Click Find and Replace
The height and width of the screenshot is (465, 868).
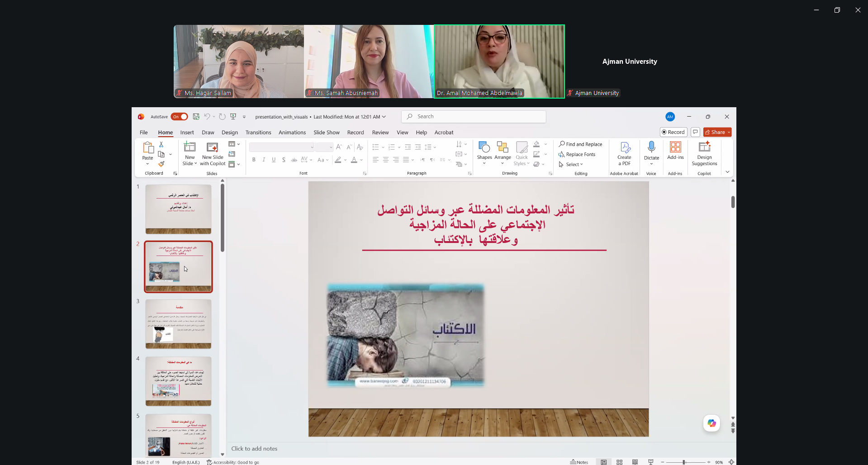[x=580, y=144]
